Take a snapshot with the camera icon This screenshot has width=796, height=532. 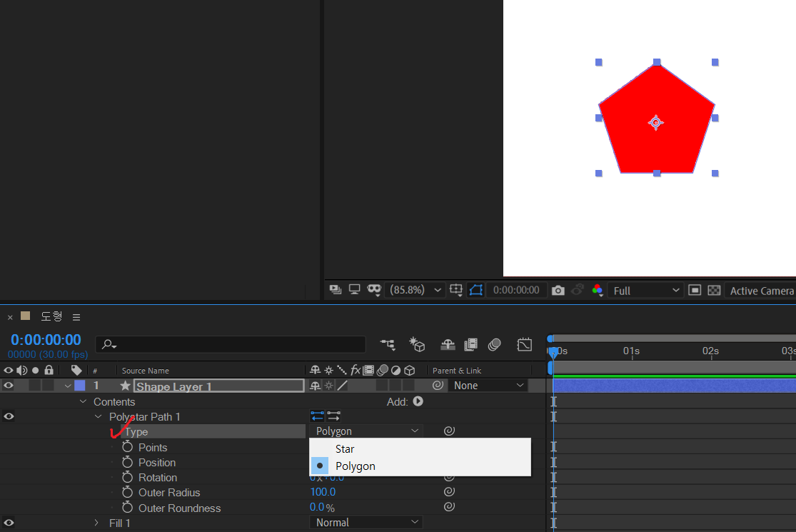pos(558,291)
